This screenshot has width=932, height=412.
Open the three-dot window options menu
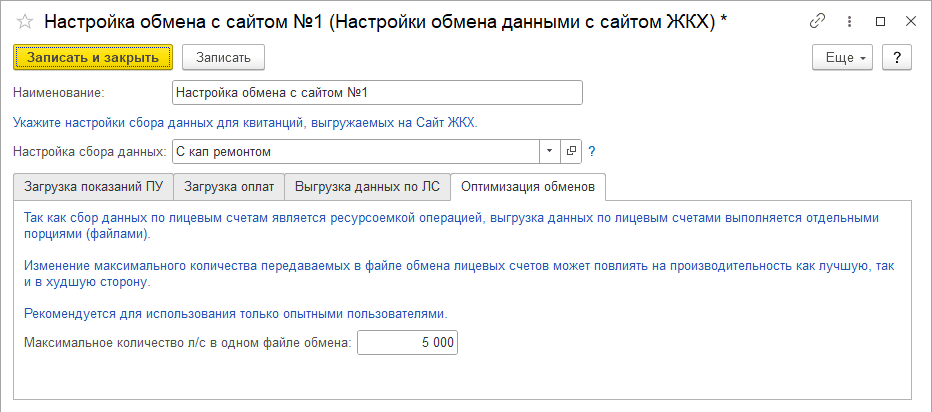[850, 22]
